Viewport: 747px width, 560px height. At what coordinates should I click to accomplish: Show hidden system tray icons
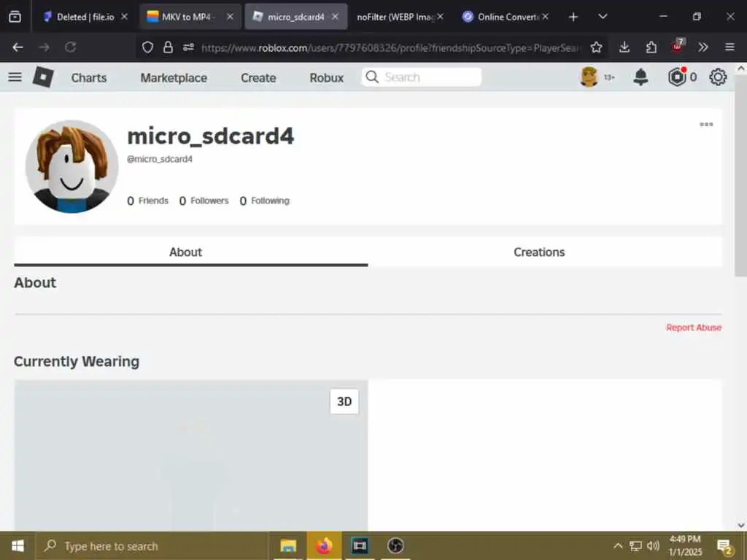pos(618,545)
